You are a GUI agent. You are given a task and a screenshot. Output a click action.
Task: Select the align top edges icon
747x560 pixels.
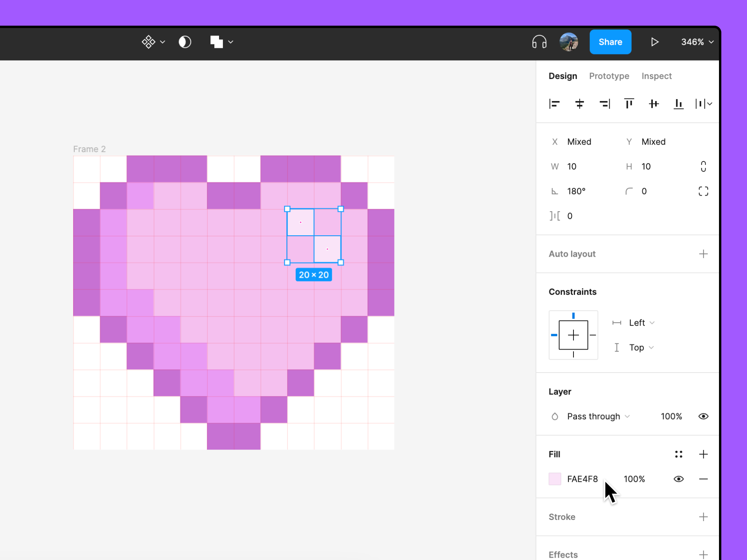point(629,104)
